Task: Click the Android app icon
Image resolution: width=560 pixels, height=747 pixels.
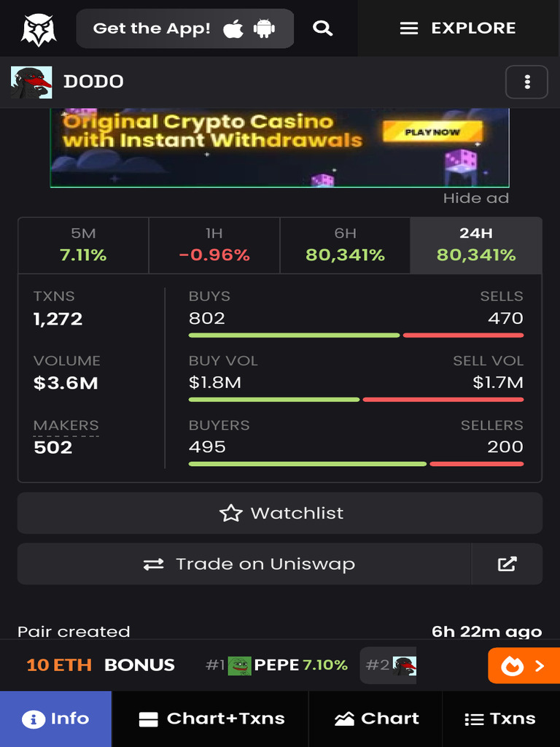Action: 264,29
